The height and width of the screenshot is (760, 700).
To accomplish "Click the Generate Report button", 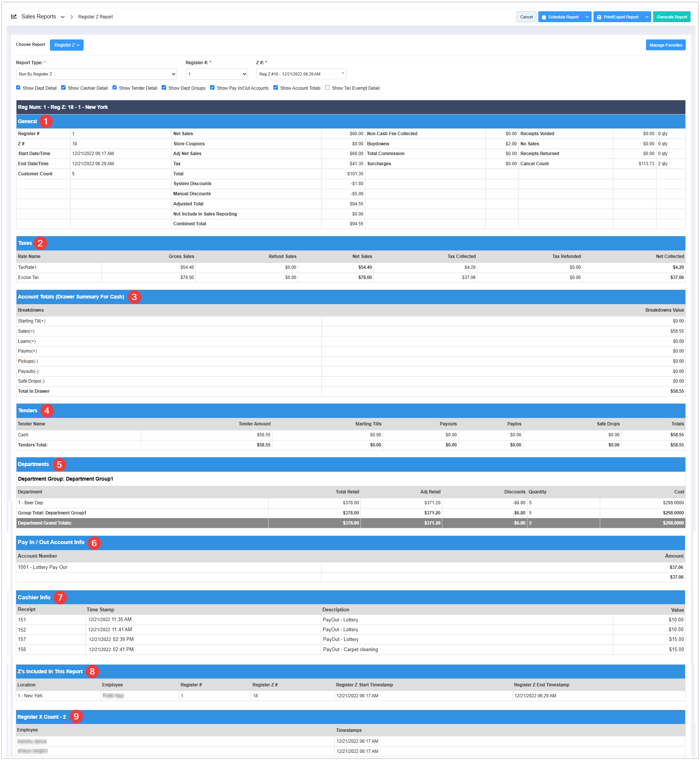I will coord(671,17).
